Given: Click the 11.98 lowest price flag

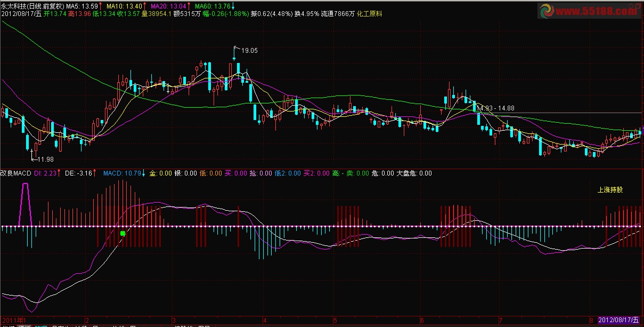Looking at the screenshot, I should [x=46, y=159].
